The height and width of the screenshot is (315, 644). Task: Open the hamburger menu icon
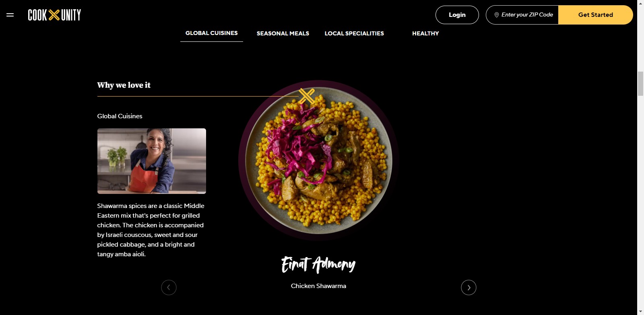coord(10,15)
